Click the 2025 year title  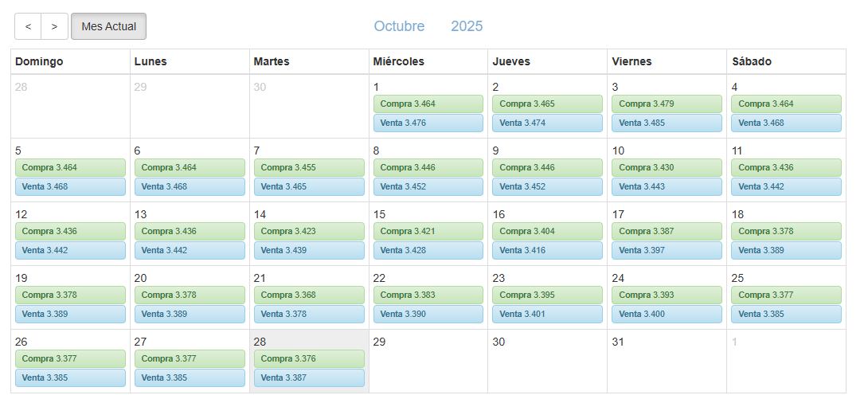(x=467, y=26)
